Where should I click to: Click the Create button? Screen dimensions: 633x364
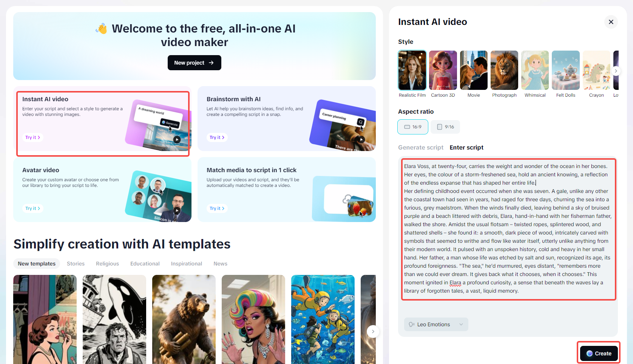(x=599, y=353)
